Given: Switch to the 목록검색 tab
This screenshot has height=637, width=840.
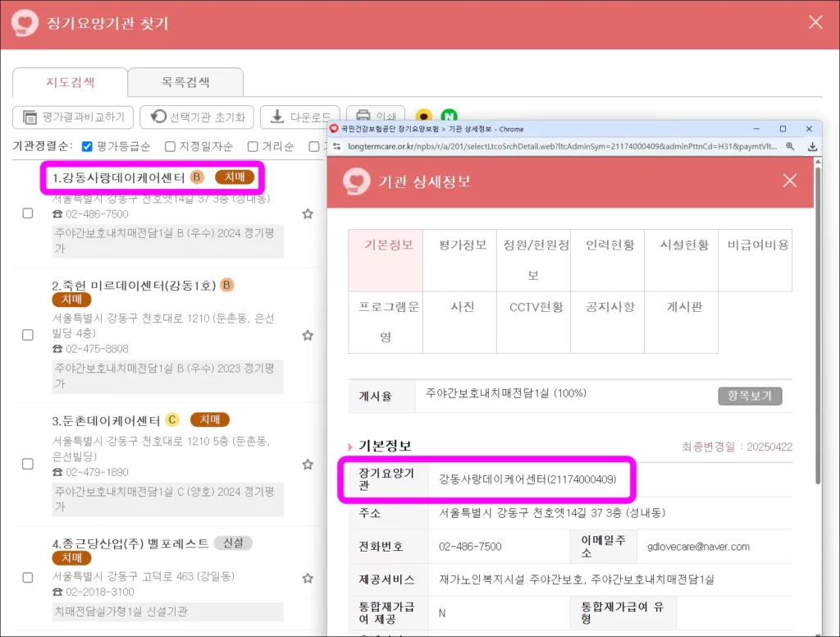Looking at the screenshot, I should coord(185,82).
